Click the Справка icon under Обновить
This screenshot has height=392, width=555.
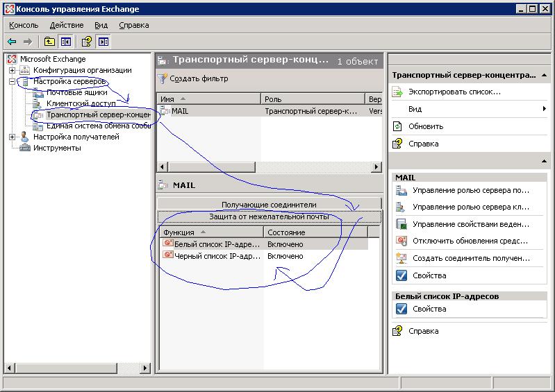397,144
